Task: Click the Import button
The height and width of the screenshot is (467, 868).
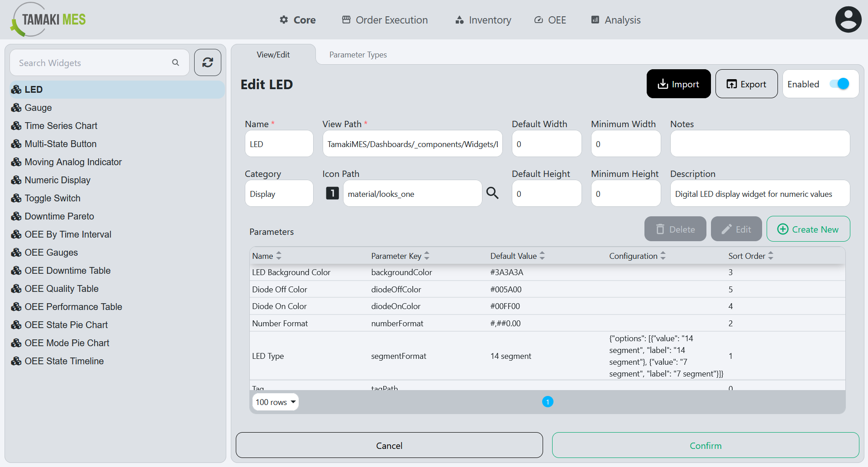Action: click(678, 84)
